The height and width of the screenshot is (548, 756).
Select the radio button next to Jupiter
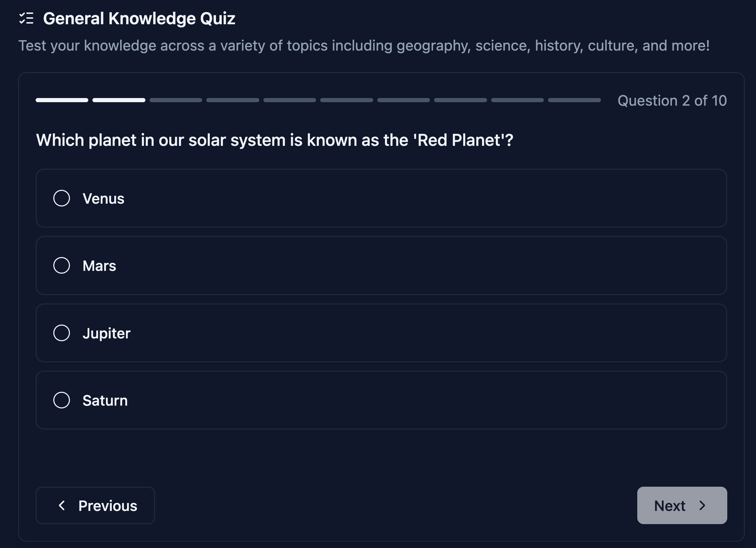62,333
